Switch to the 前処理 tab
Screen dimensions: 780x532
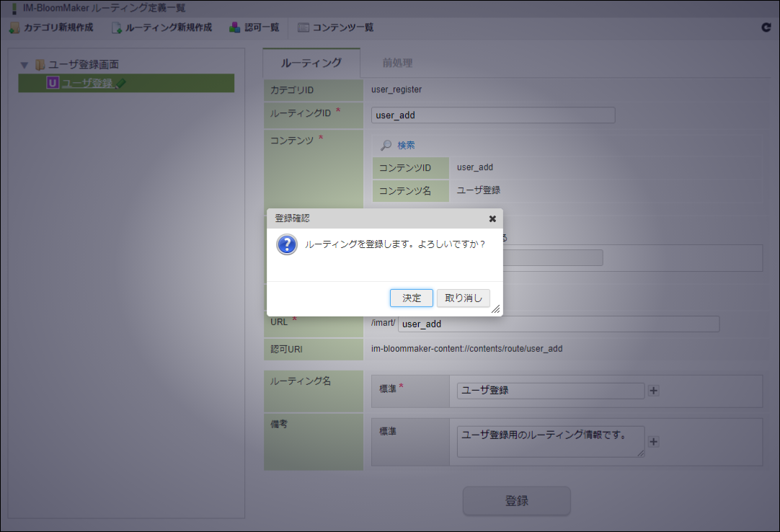(397, 63)
